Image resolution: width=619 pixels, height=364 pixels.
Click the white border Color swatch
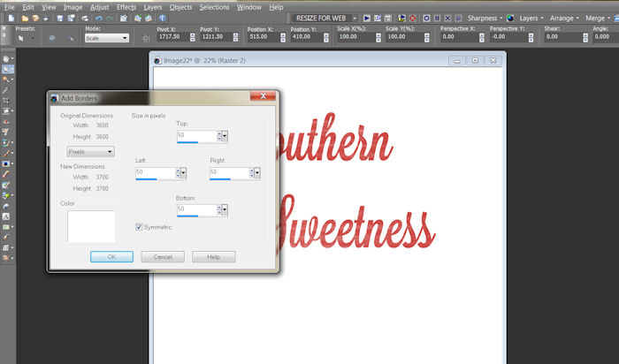pos(91,225)
